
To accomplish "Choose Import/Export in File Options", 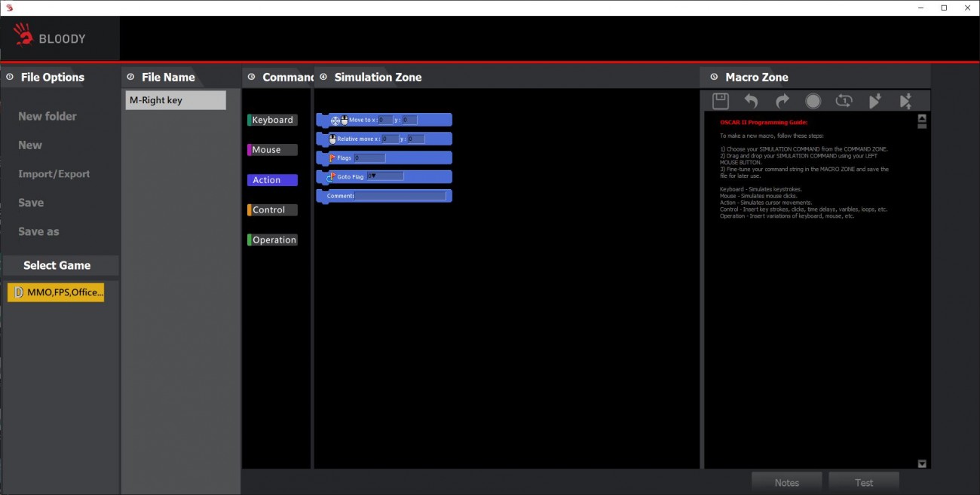I will (x=54, y=174).
